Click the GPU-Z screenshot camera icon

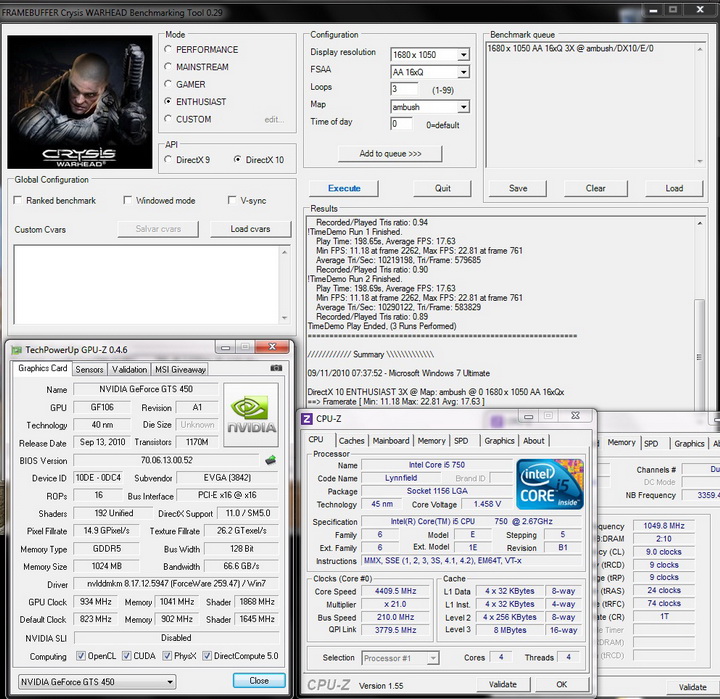(276, 368)
